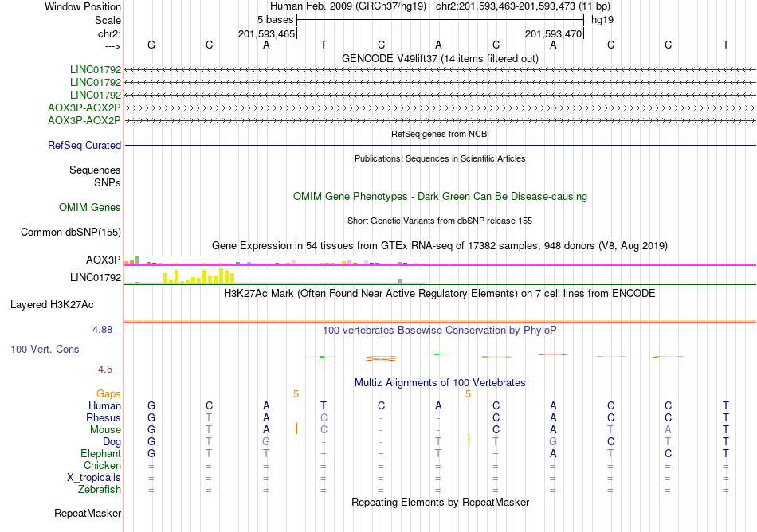Click the Dog species alignment label
Image resolution: width=757 pixels, height=532 pixels.
click(112, 442)
